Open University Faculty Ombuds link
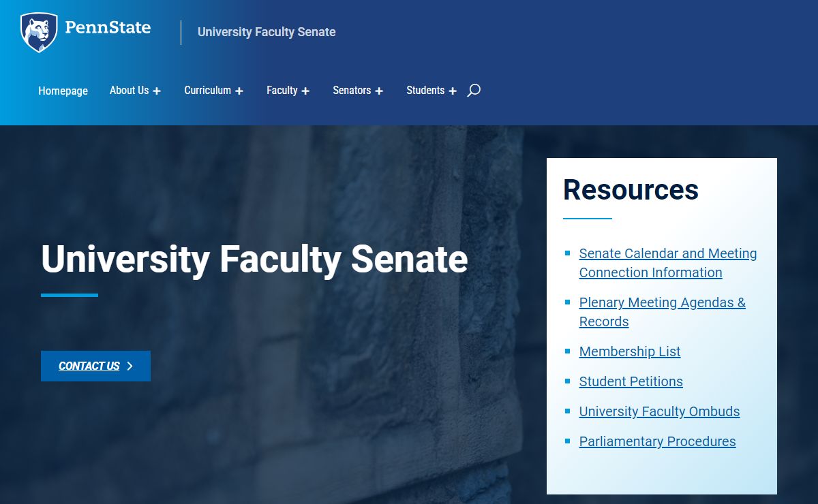818x504 pixels. 659,411
